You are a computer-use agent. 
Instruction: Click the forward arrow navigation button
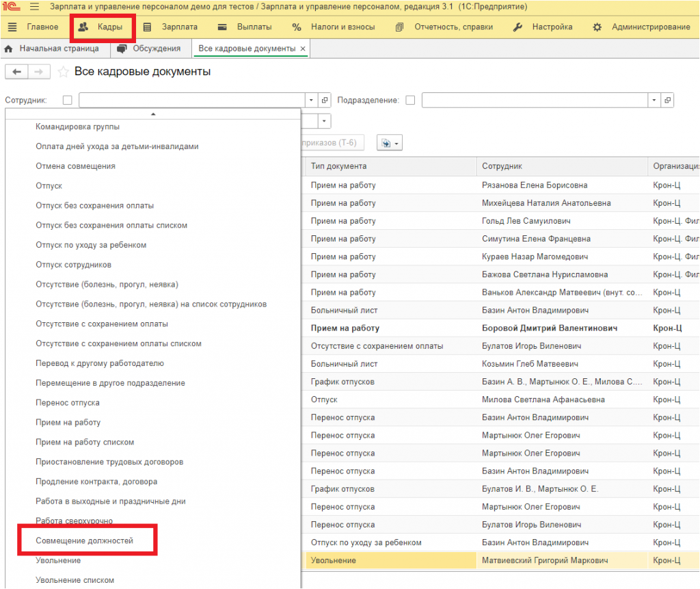[39, 72]
